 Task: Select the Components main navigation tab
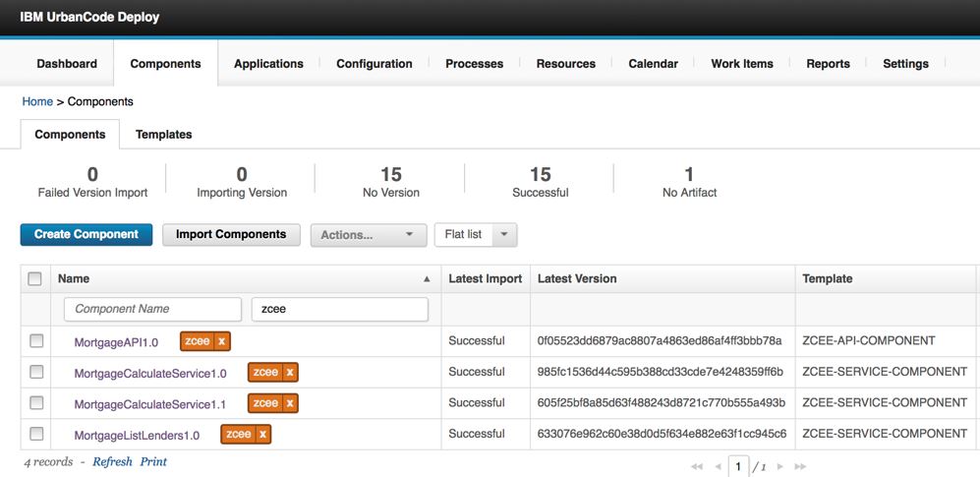(x=165, y=64)
